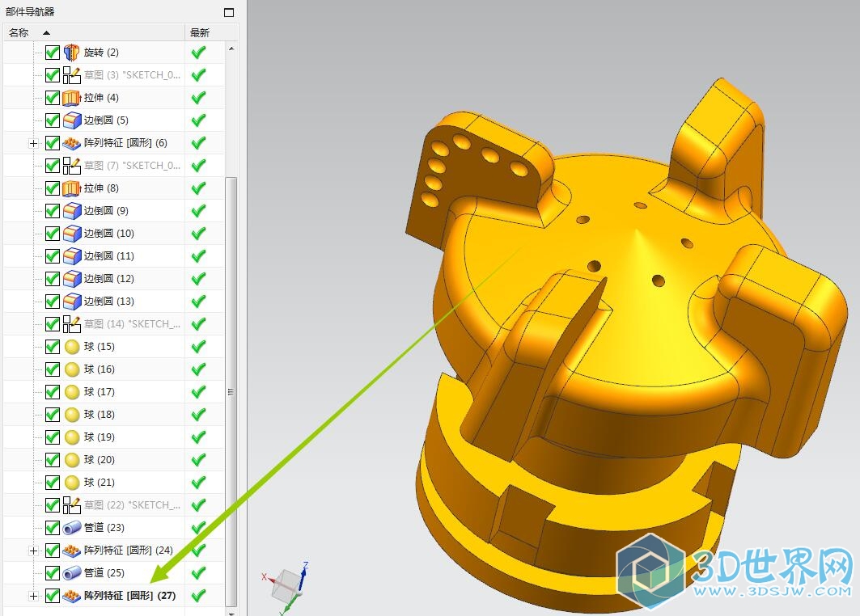Select the 拉伸 (4) extrude icon

click(72, 98)
